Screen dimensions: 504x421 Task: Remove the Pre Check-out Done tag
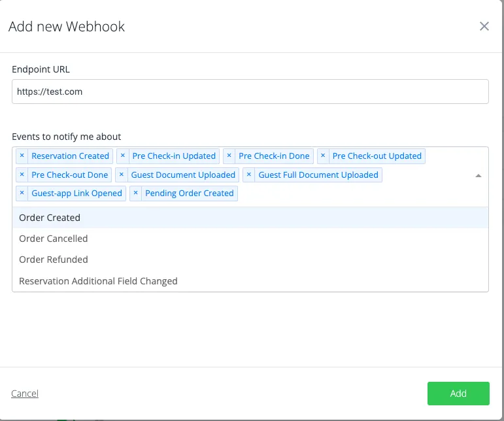point(22,175)
